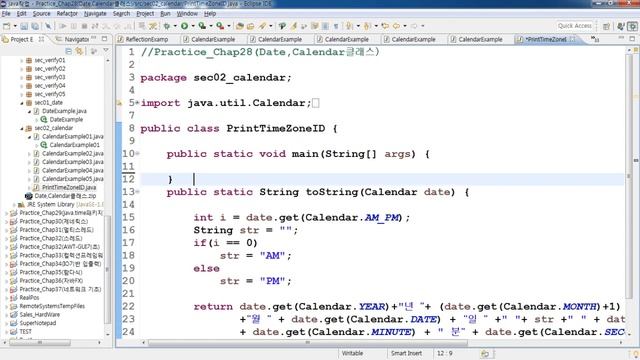Click Last Edit Location icon
This screenshot has width=640, height=360.
click(x=384, y=26)
